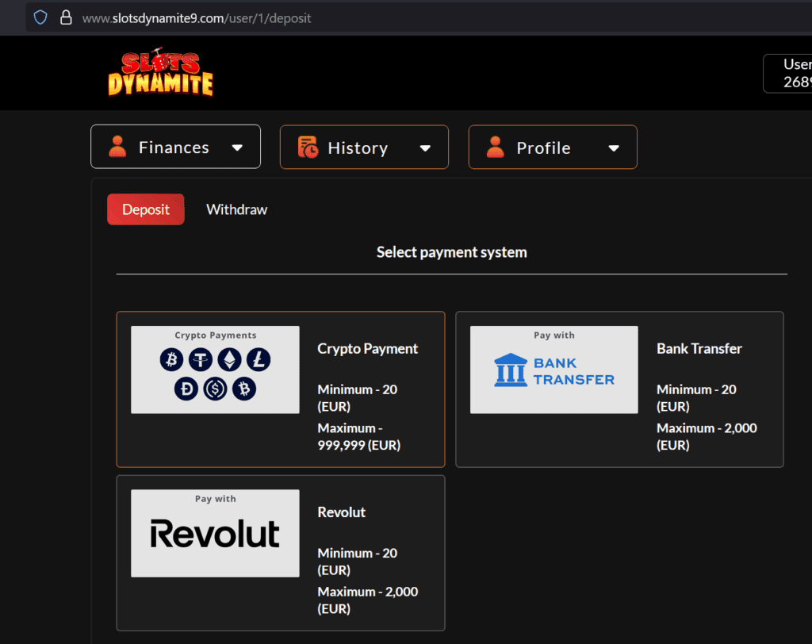Expand the Profile dropdown arrow
The width and height of the screenshot is (812, 644).
click(x=613, y=148)
